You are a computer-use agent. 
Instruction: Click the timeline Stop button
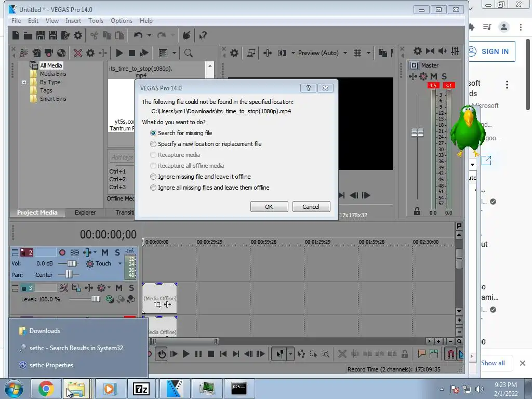click(x=211, y=354)
